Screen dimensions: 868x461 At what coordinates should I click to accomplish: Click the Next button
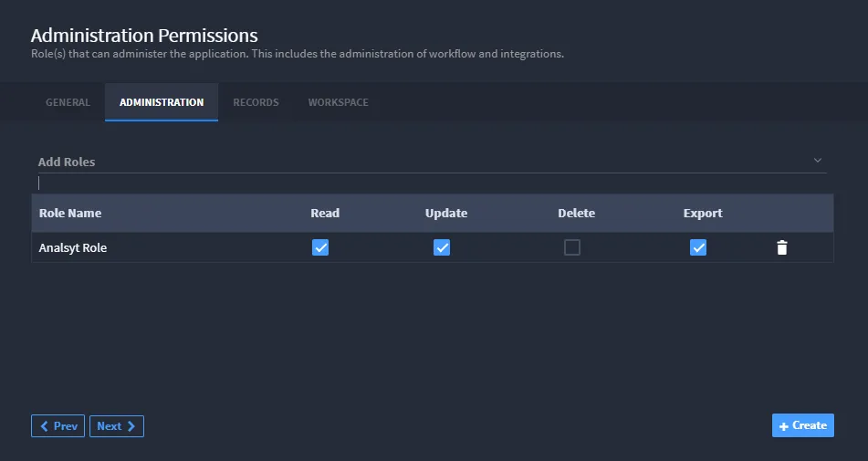(x=117, y=426)
